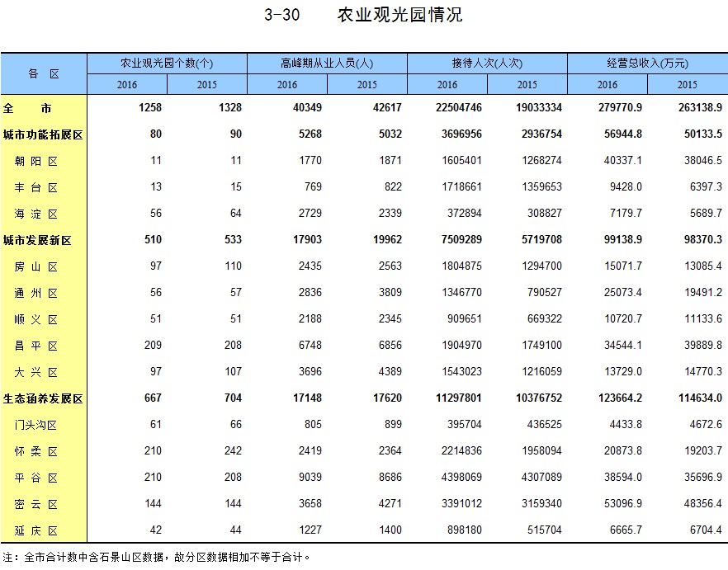Click citywide park count 1328

click(230, 108)
